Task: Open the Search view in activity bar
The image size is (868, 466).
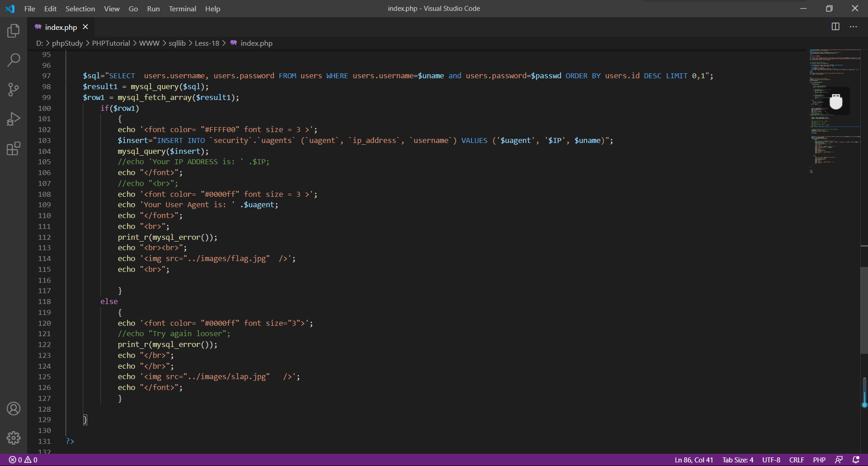Action: [x=14, y=60]
